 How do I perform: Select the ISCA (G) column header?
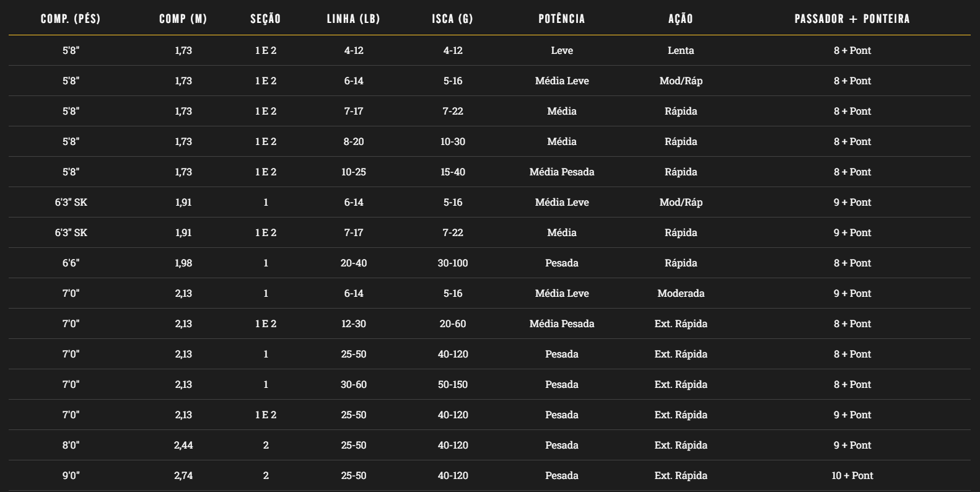tap(453, 19)
